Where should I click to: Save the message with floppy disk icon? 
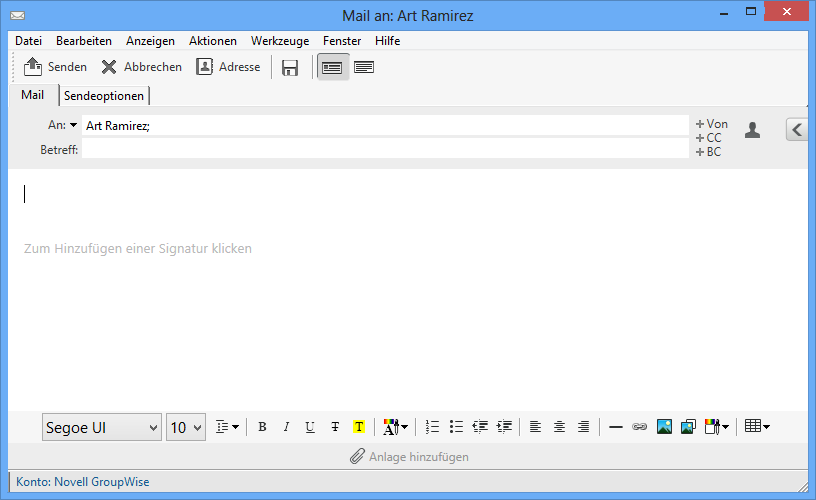pyautogui.click(x=290, y=68)
